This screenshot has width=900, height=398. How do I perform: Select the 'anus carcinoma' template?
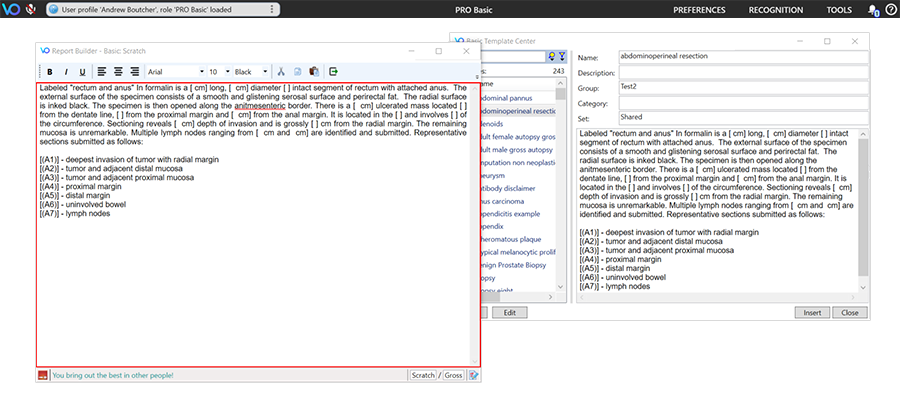518,201
